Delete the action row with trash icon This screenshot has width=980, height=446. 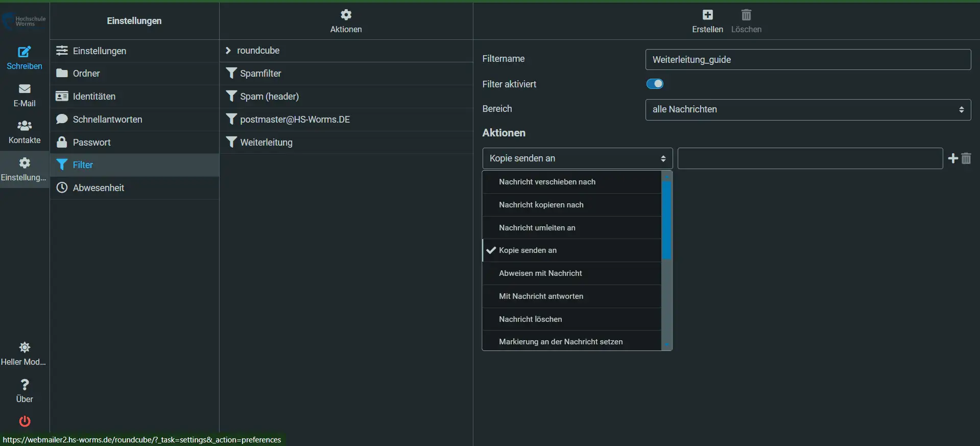pyautogui.click(x=966, y=158)
